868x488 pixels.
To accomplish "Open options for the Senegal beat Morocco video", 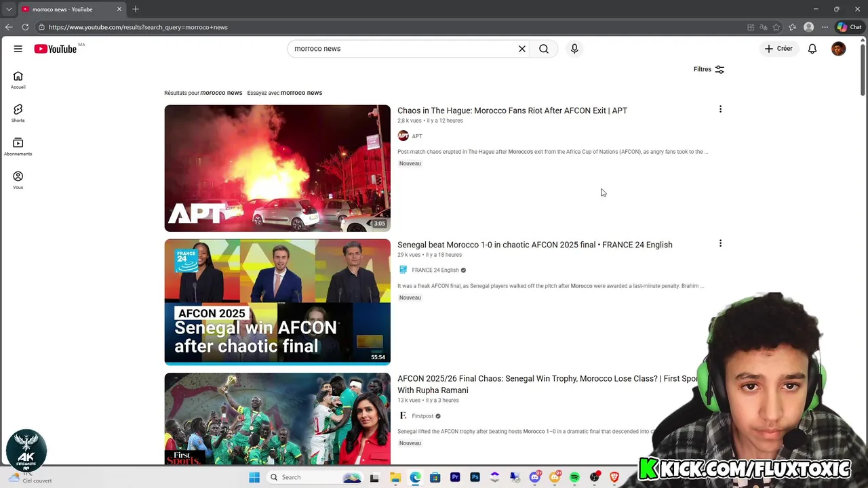I will click(x=720, y=243).
